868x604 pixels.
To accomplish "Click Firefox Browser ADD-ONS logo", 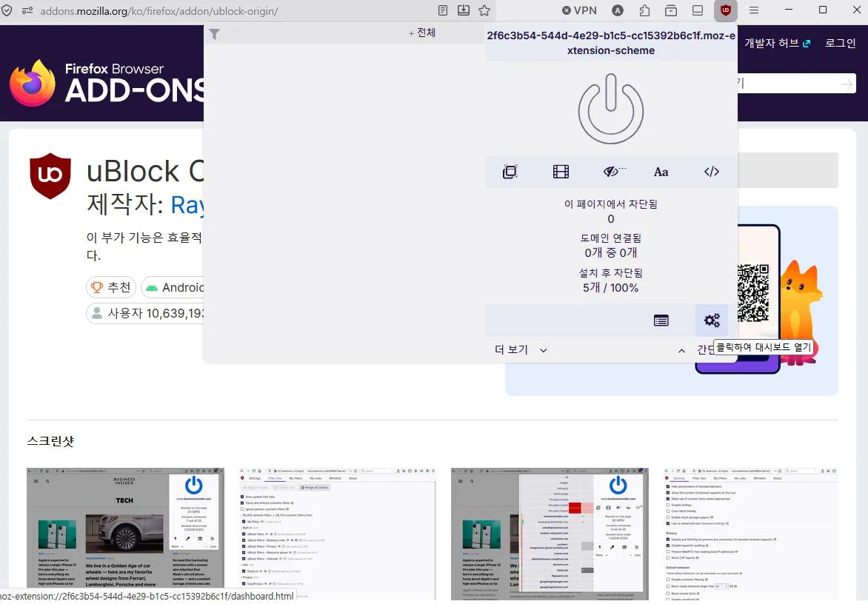I will tap(108, 83).
